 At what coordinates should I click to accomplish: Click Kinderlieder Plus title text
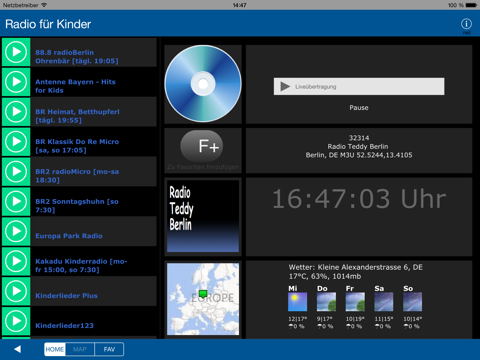[x=66, y=296]
